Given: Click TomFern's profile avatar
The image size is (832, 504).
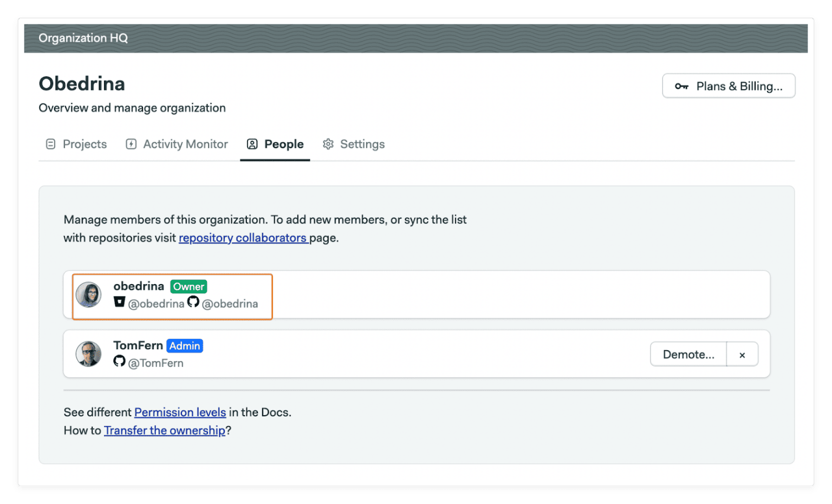Looking at the screenshot, I should pos(89,354).
